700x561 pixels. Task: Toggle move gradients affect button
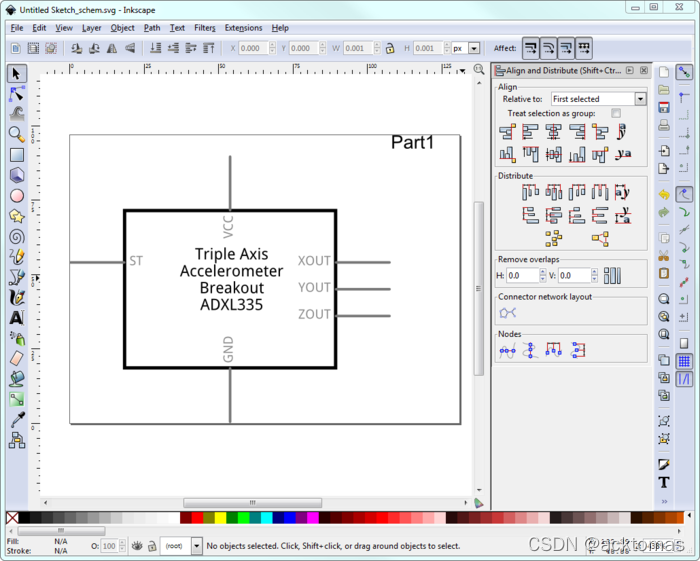pyautogui.click(x=566, y=48)
